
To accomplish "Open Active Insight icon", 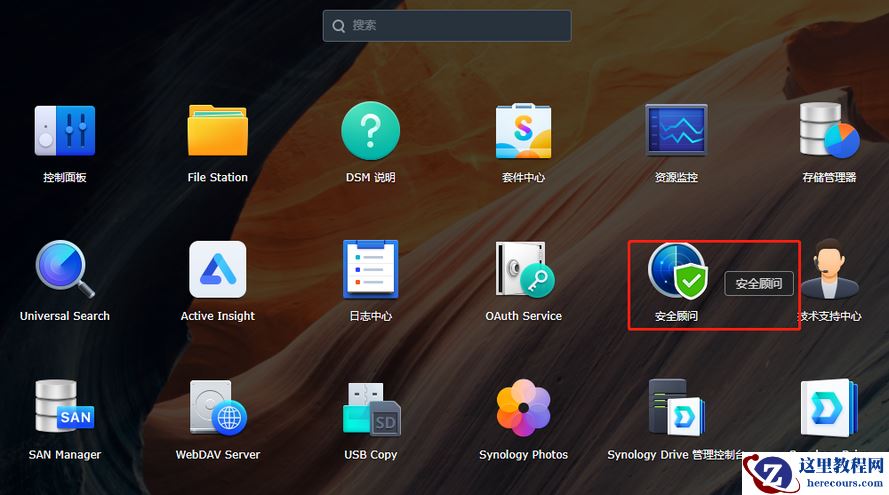I will pos(218,269).
